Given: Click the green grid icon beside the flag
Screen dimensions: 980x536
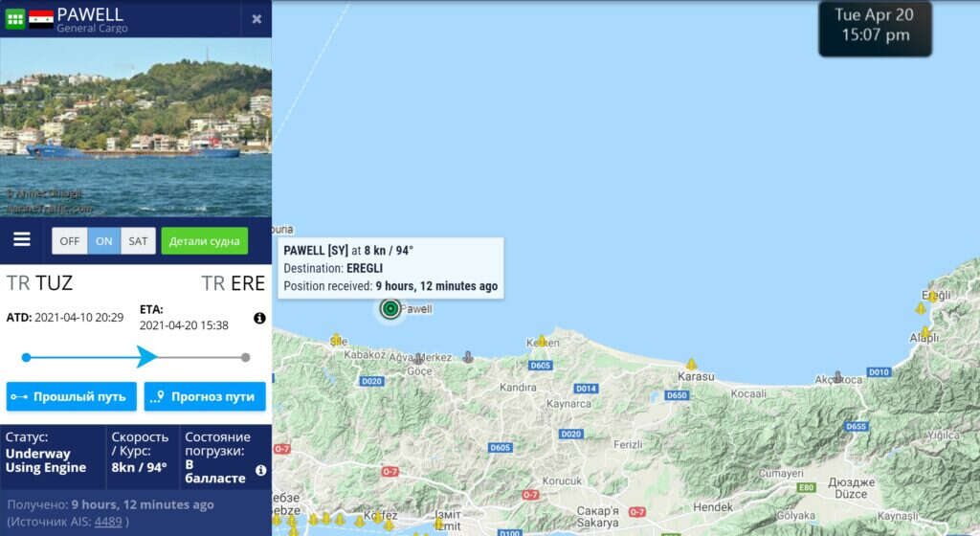Looking at the screenshot, I should click(15, 19).
